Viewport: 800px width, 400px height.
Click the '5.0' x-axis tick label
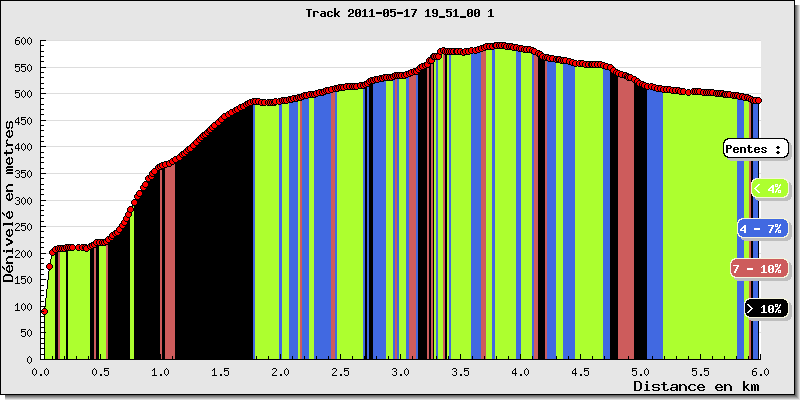pos(640,371)
